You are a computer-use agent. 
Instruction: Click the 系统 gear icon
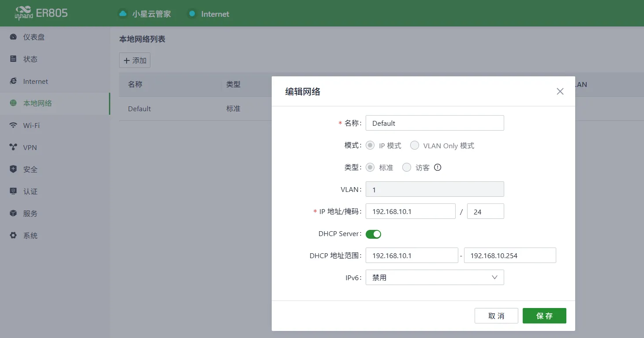13,236
